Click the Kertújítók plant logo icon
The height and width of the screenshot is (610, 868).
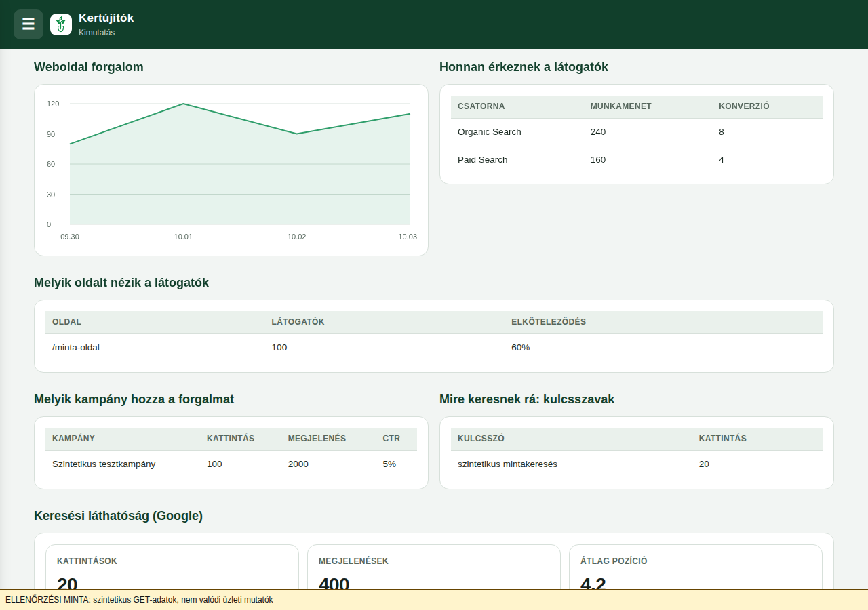[x=61, y=24]
